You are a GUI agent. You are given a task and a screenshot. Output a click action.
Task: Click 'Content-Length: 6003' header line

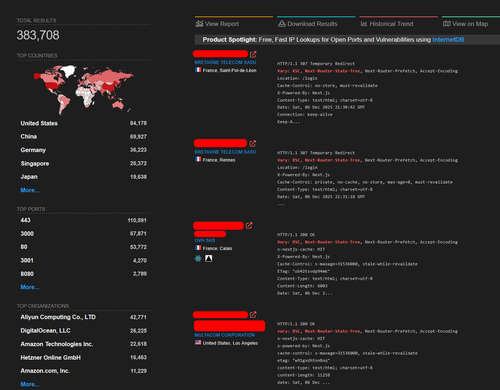pyautogui.click(x=302, y=286)
